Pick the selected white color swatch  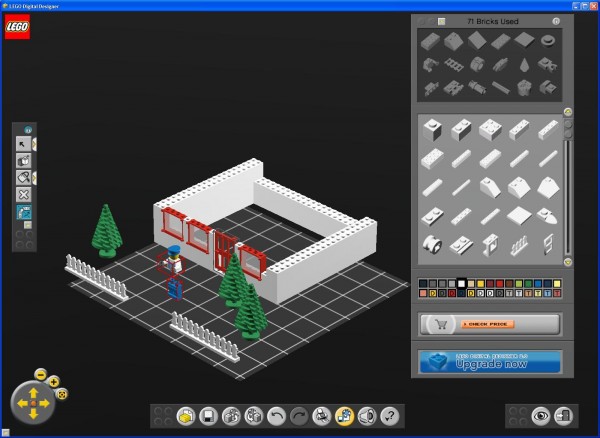tap(461, 283)
